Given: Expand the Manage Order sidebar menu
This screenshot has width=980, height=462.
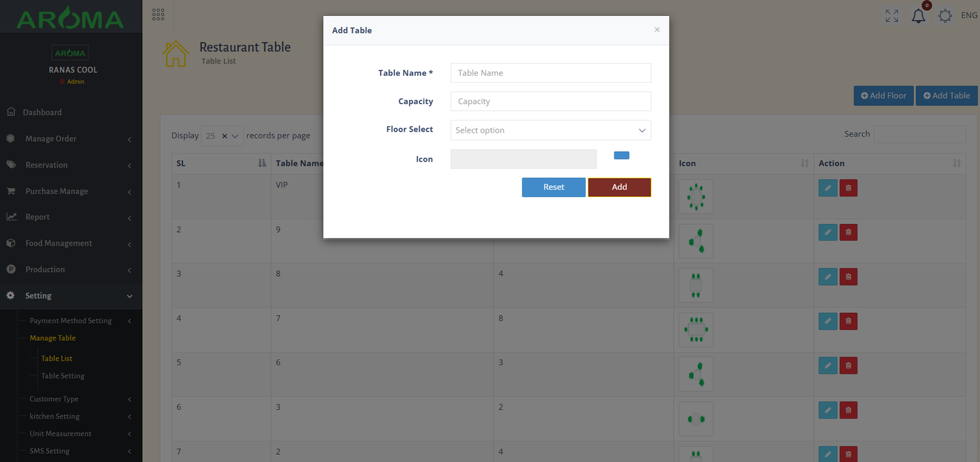Looking at the screenshot, I should click(x=71, y=139).
